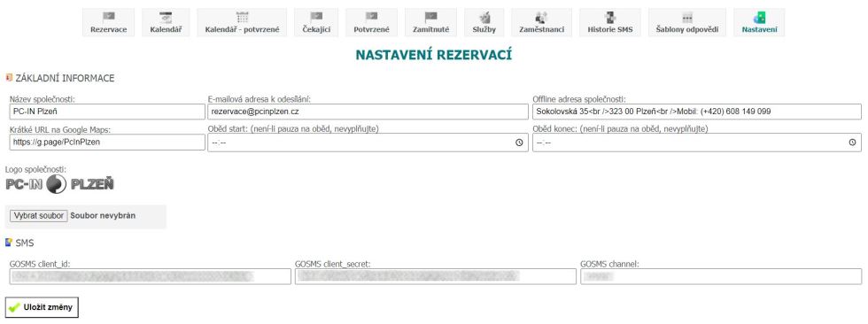Click the Oběd start time field
This screenshot has width=868, height=324.
pyautogui.click(x=368, y=143)
